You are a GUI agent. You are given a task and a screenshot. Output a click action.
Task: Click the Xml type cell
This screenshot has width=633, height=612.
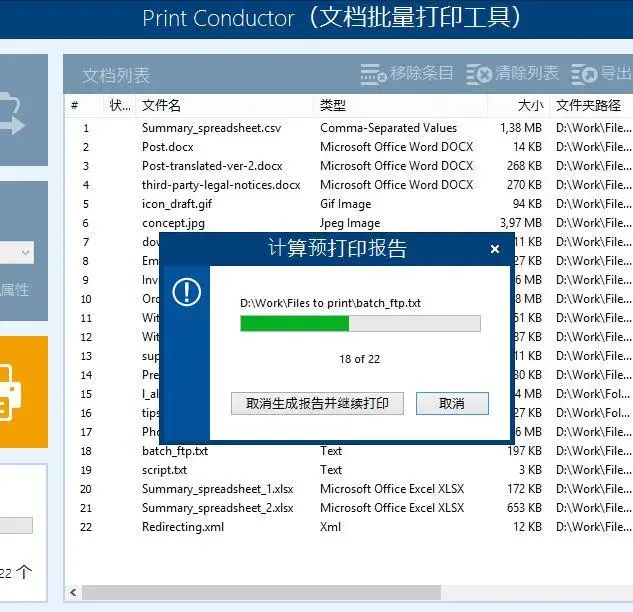(330, 527)
